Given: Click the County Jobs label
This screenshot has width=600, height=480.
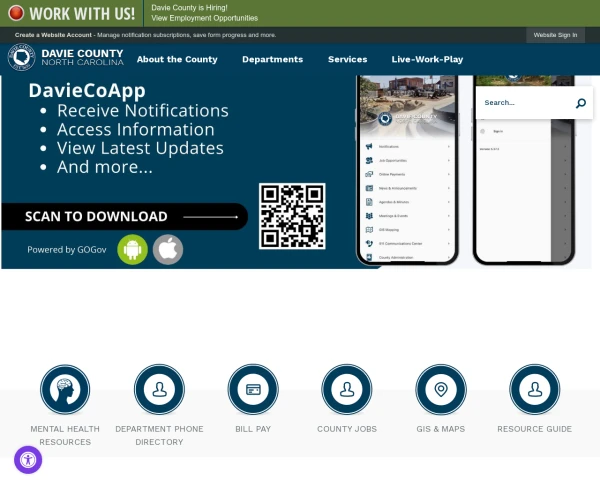Looking at the screenshot, I should coord(347,429).
